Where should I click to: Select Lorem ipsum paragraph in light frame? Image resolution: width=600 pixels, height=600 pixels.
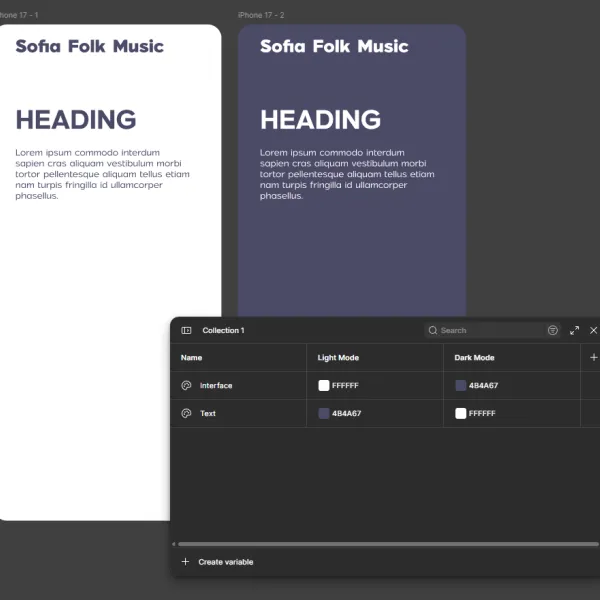(x=102, y=174)
